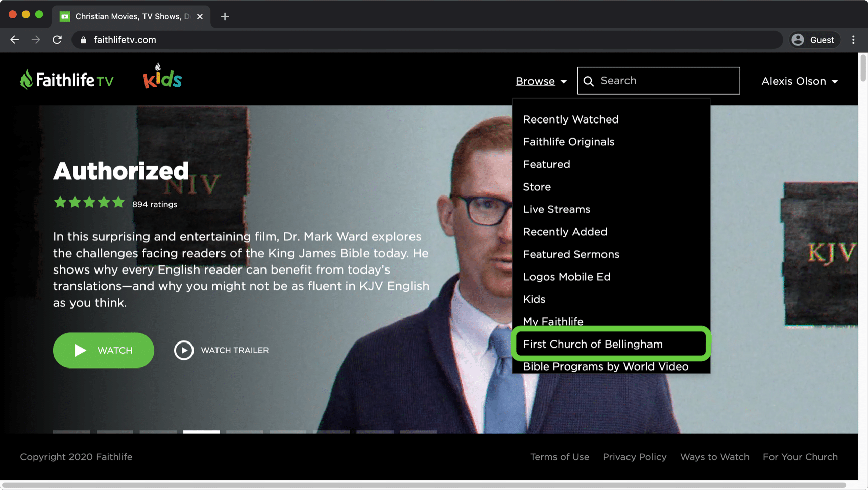
Task: Click the Authorized title
Action: click(121, 171)
